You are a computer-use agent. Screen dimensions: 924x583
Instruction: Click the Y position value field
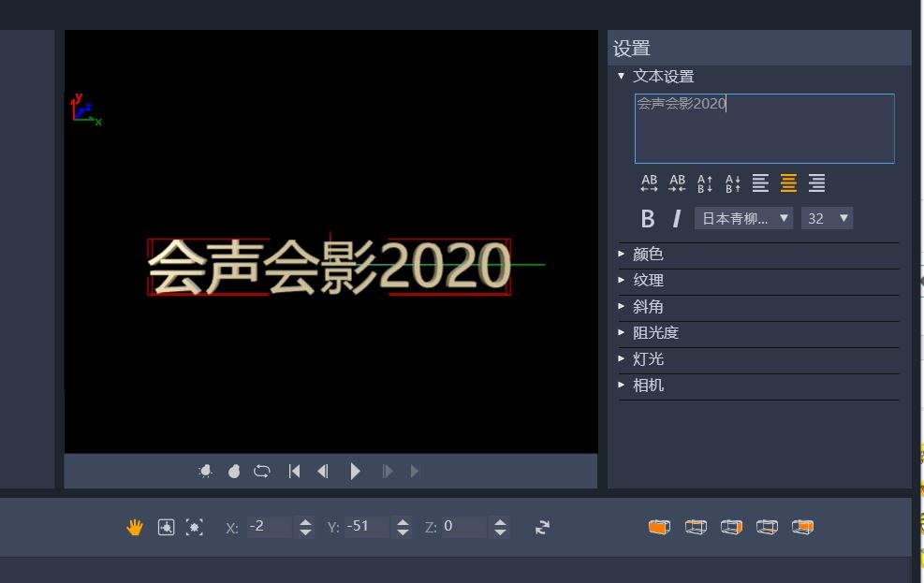[367, 527]
